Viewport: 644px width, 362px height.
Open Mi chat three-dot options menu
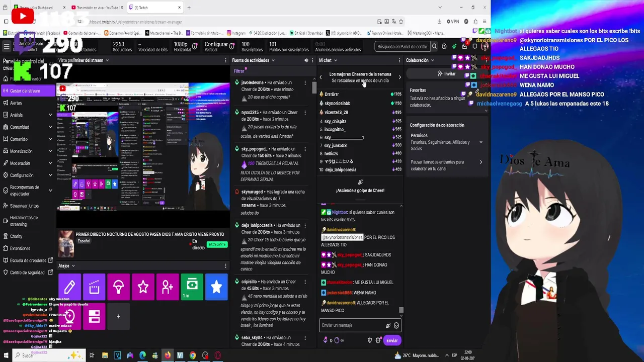click(x=400, y=60)
